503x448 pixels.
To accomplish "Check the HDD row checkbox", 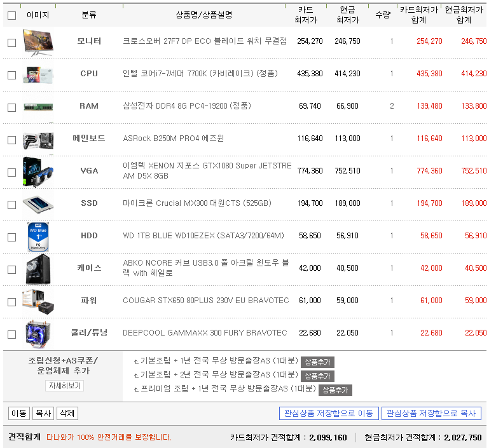I will coord(12,237).
